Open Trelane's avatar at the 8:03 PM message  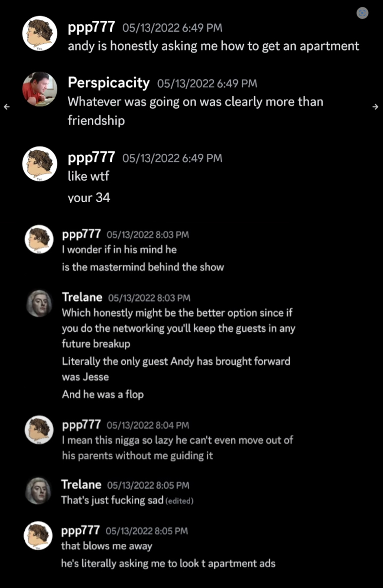tap(39, 303)
